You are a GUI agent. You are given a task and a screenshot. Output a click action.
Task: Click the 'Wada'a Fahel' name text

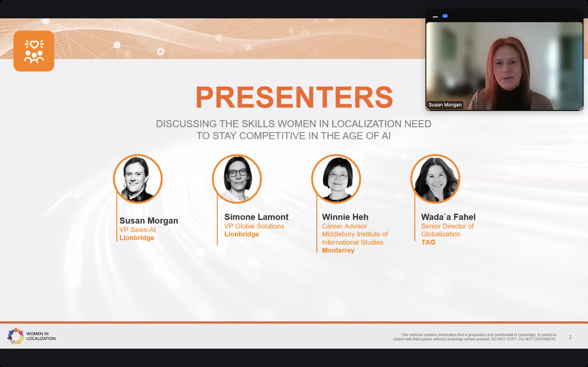(x=448, y=217)
